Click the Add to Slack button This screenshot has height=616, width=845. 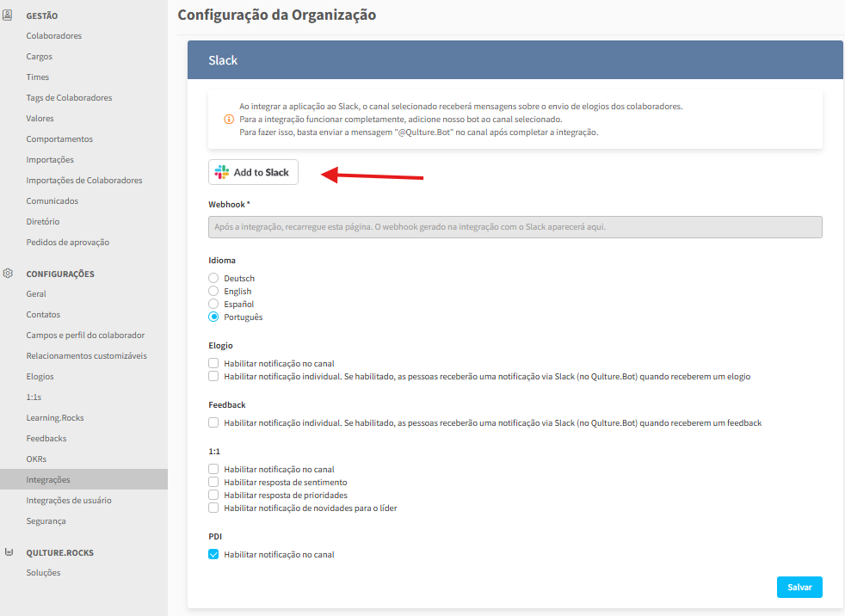(253, 172)
